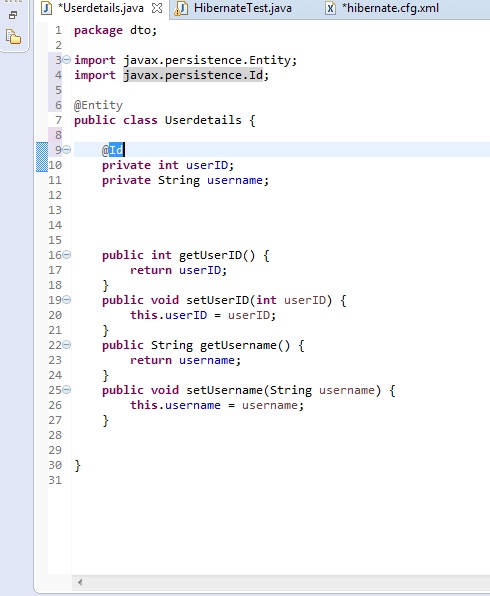Viewport: 490px width, 596px height.
Task: Click the left arrow of horizontal scrollbar
Action: point(80,582)
